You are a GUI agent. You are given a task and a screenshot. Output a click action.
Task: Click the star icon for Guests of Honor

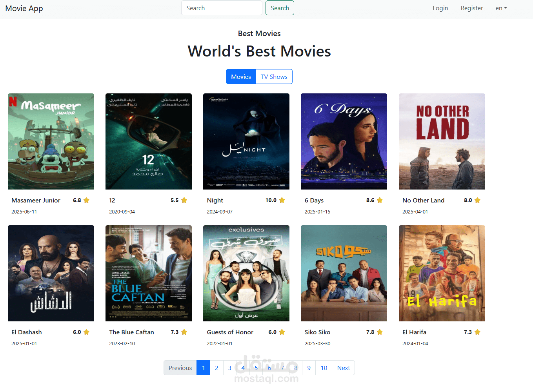282,332
